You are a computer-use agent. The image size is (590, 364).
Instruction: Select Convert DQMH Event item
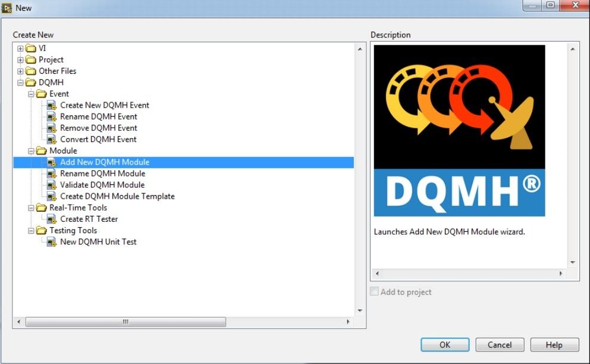click(98, 139)
